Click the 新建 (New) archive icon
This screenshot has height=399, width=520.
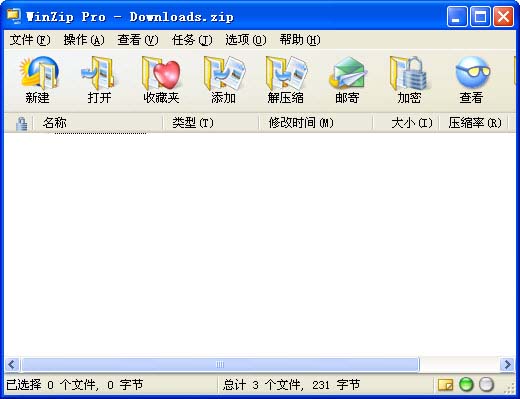37,80
